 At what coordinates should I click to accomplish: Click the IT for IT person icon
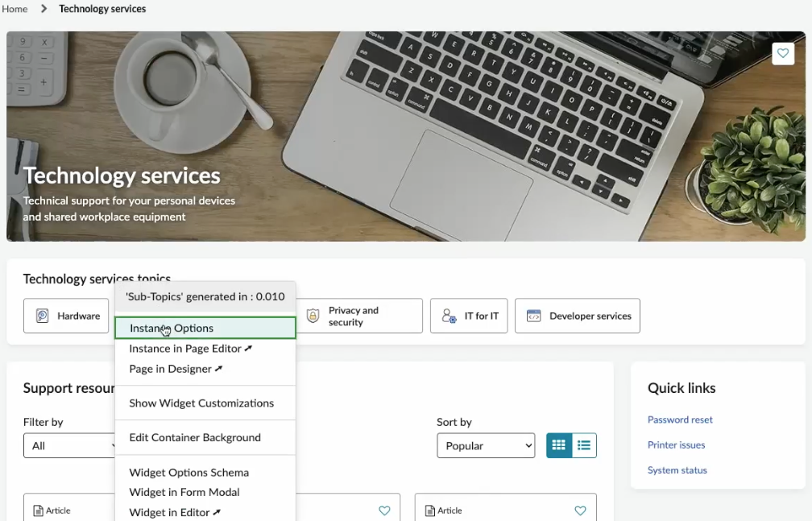click(x=449, y=316)
